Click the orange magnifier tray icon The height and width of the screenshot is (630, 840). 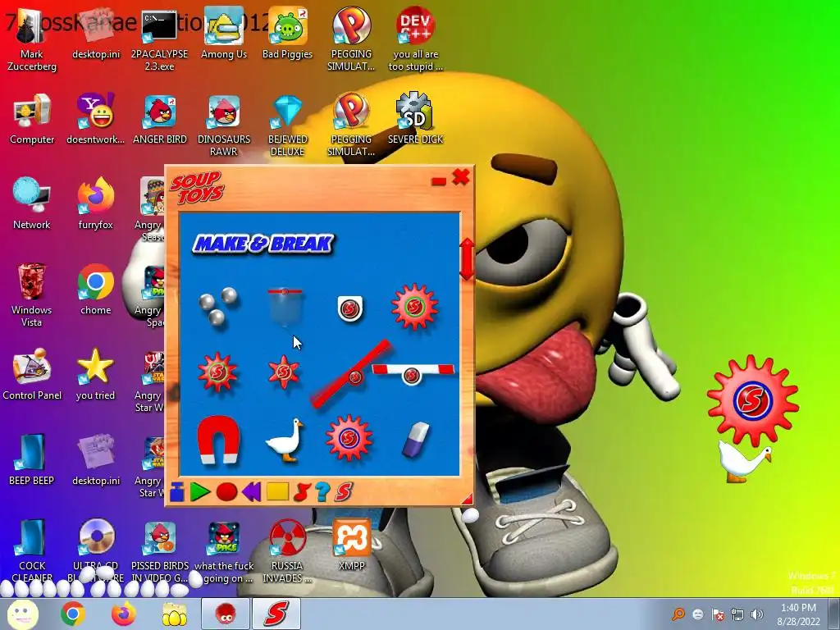pos(678,614)
